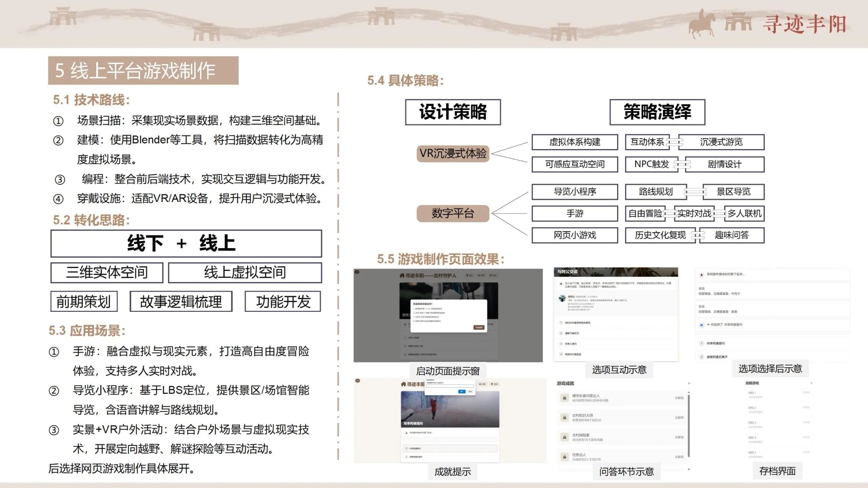This screenshot has width=868, height=488.
Task: Click lock icon beside 任务达人 achievement
Action: tap(564, 457)
